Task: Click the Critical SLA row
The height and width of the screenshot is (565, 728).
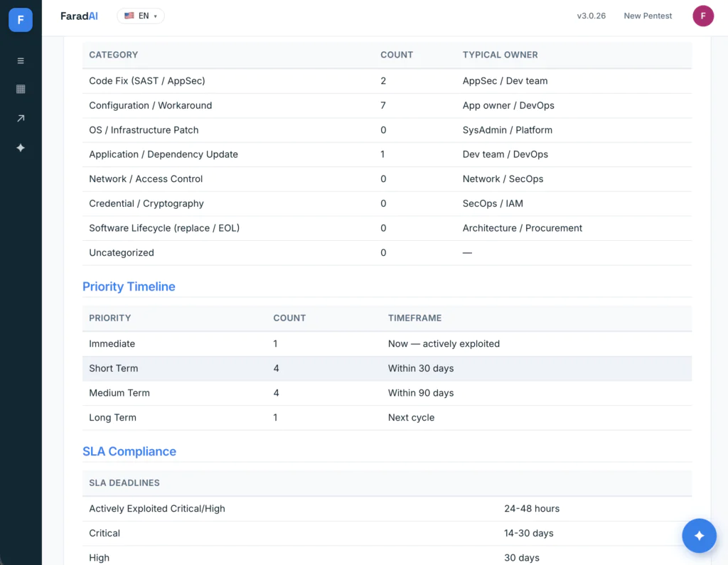Action: 387,533
